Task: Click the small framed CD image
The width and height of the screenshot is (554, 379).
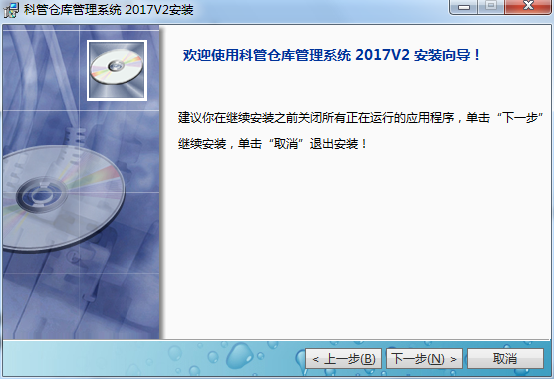Action: 117,71
